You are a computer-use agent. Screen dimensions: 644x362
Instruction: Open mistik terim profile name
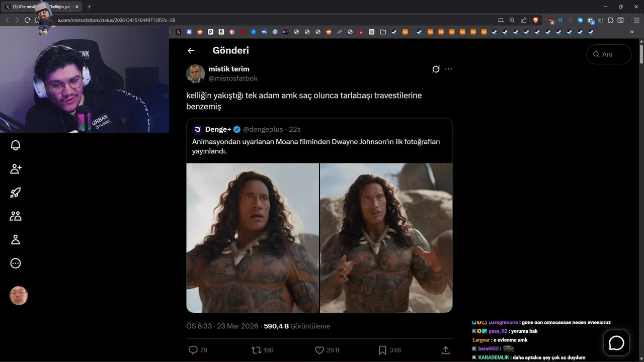(x=229, y=69)
